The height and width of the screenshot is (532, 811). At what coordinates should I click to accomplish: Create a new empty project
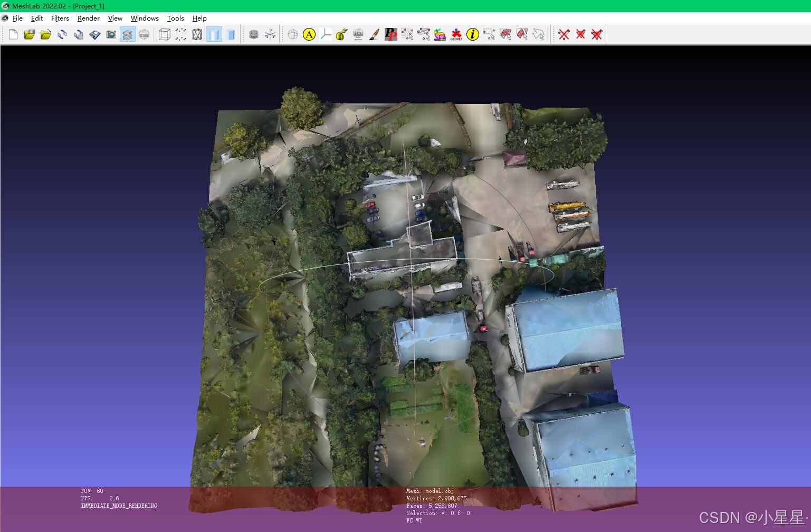[13, 35]
